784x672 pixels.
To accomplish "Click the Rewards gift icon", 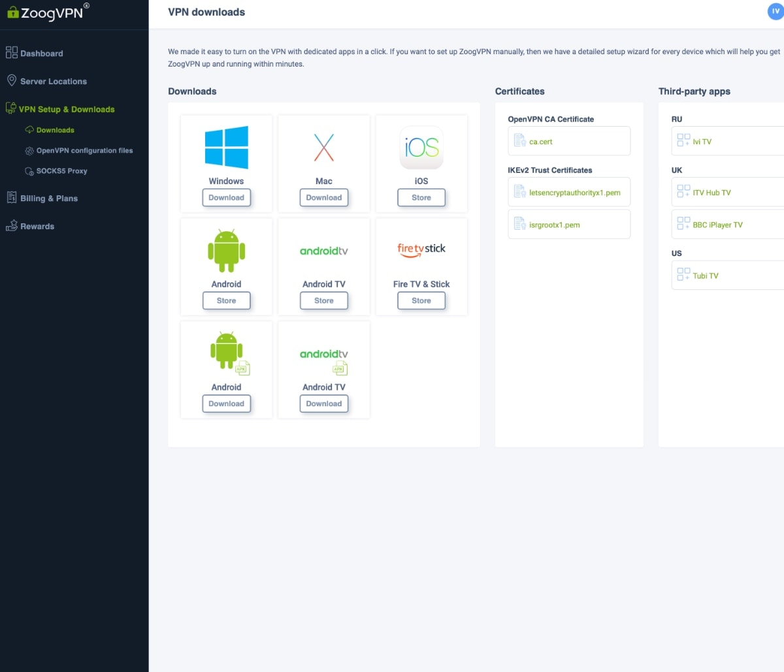I will tap(11, 226).
